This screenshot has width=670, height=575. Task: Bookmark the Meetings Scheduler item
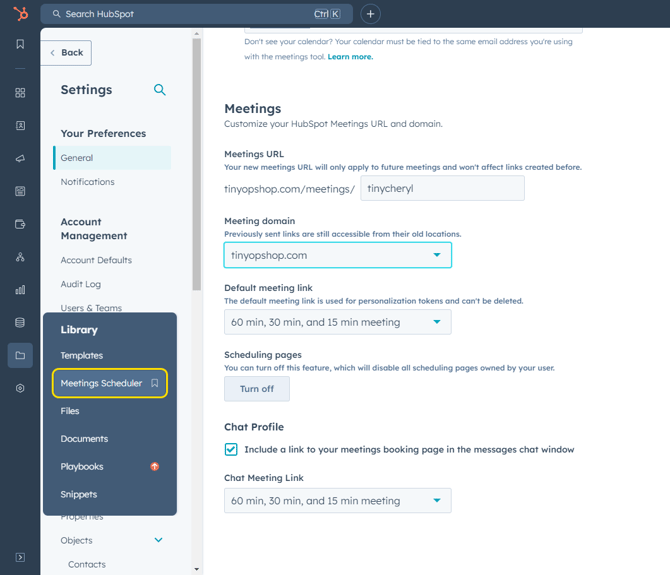[155, 383]
